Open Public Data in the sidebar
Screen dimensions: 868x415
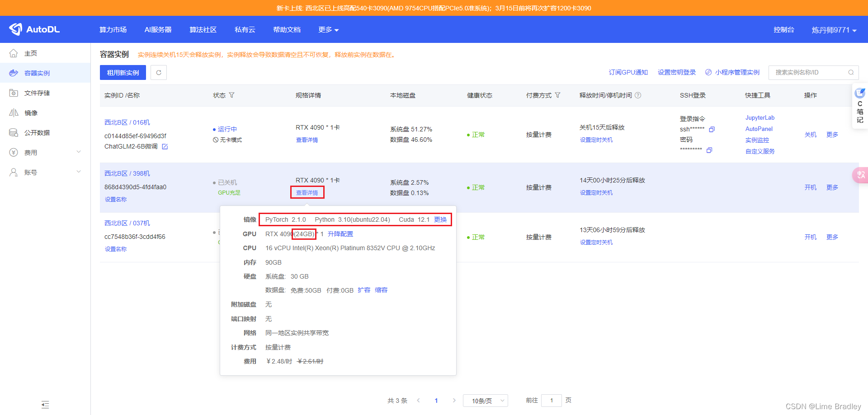coord(45,133)
